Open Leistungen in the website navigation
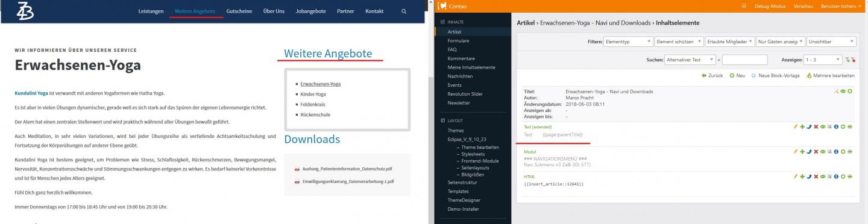 [x=151, y=11]
